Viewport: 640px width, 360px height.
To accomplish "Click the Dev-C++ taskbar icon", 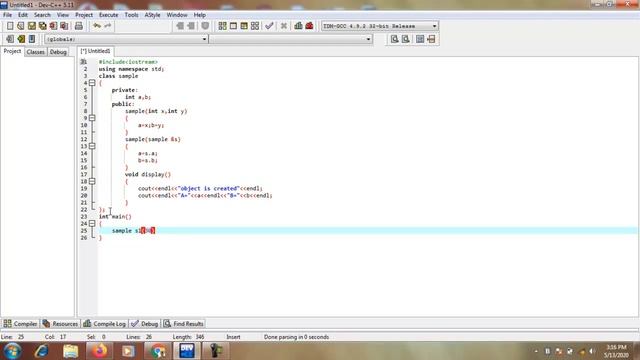I will [x=187, y=351].
